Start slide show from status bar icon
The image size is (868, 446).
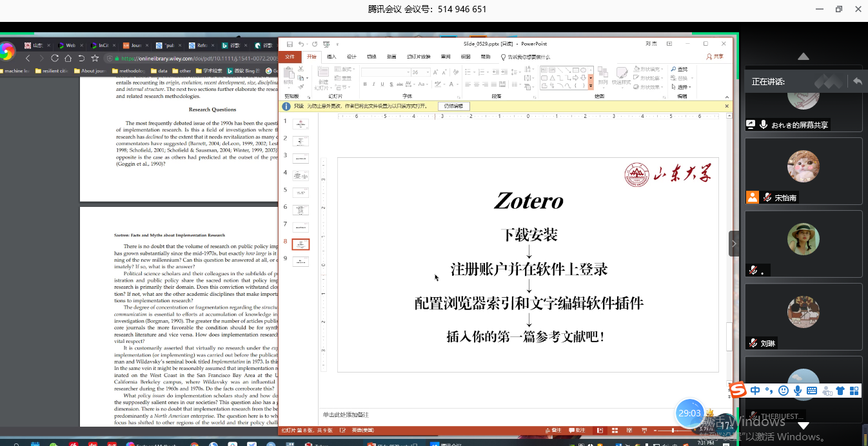644,430
